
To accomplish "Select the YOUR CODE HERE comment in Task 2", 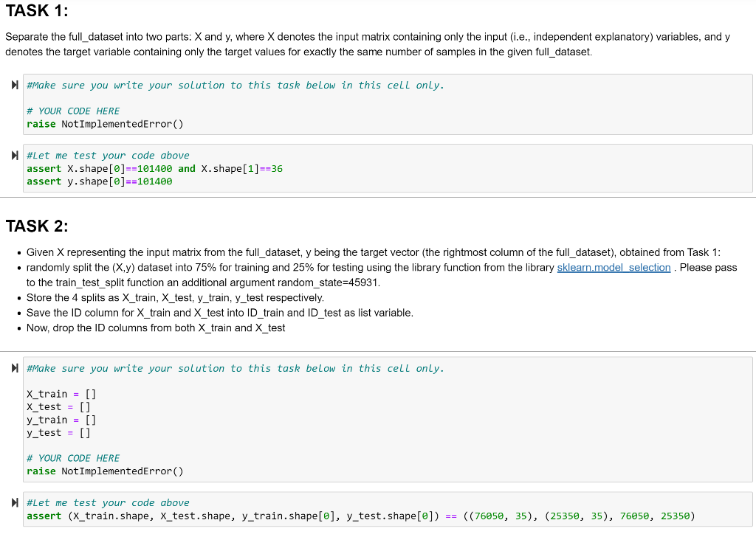I will 72,457.
